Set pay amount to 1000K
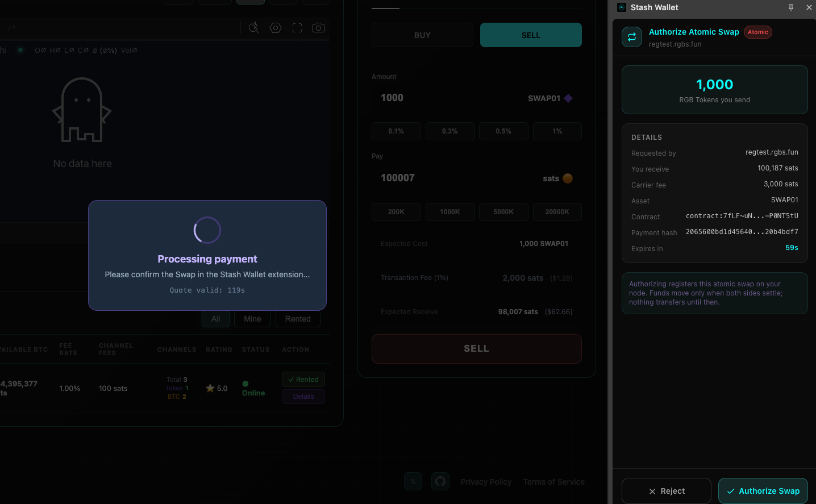This screenshot has height=504, width=816. 450,212
